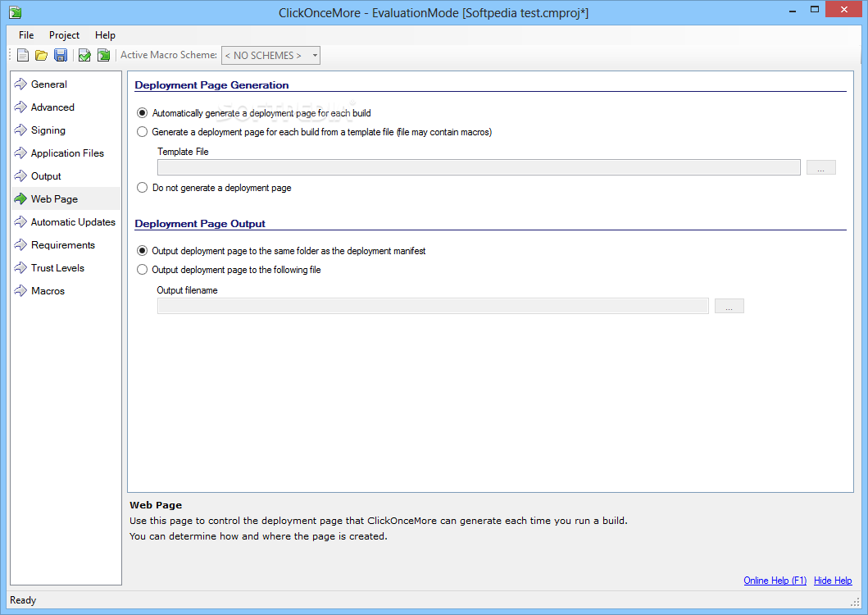The image size is (868, 615).
Task: Open the Active Macro Scheme dropdown
Action: click(x=270, y=56)
